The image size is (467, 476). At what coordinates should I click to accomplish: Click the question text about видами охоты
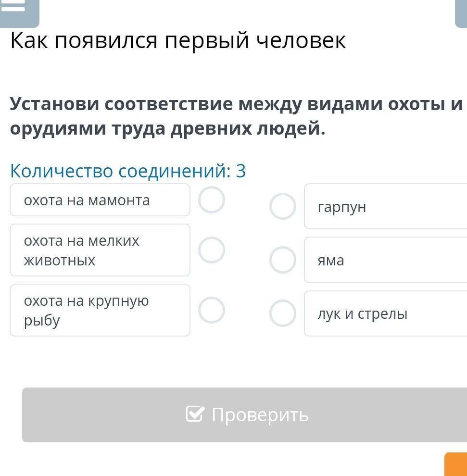pos(236,116)
